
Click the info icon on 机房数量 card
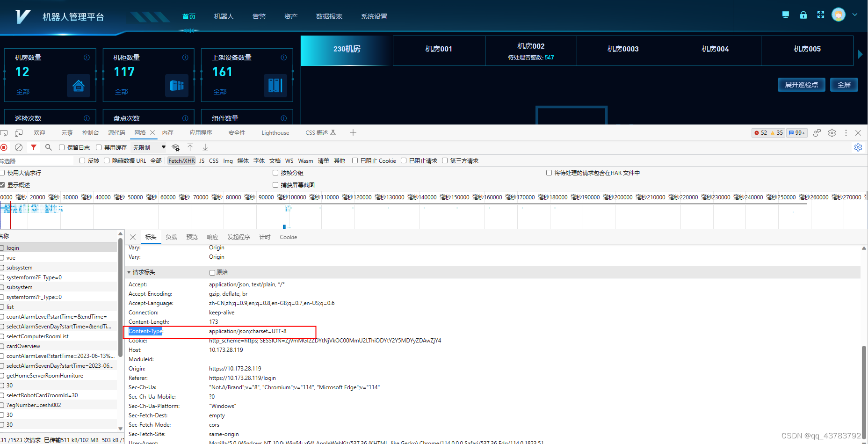87,58
